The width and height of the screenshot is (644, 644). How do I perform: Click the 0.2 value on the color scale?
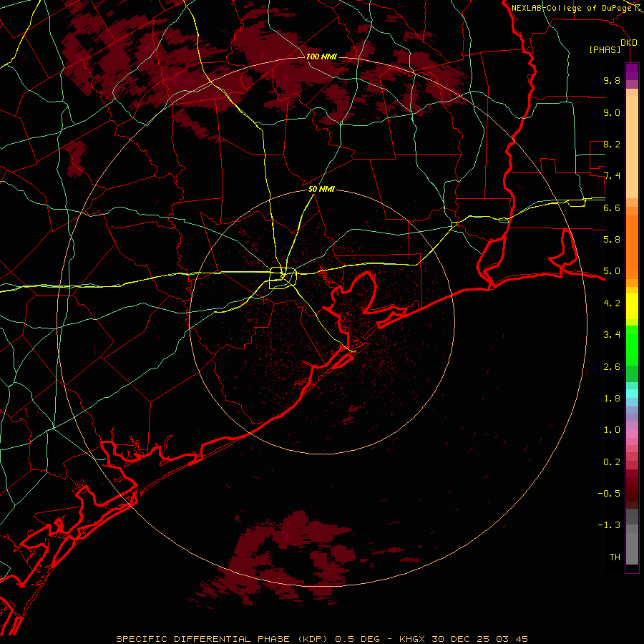click(612, 462)
